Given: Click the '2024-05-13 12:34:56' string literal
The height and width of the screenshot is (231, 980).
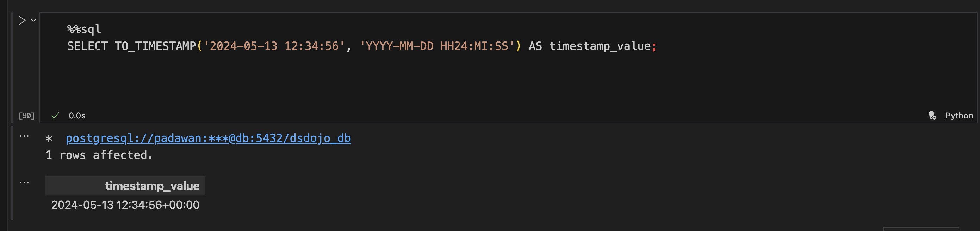Looking at the screenshot, I should (274, 46).
